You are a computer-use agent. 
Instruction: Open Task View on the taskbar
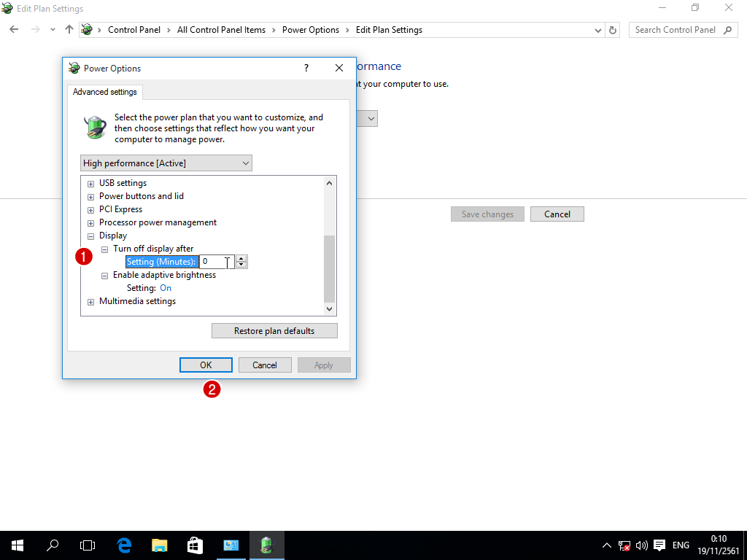88,545
